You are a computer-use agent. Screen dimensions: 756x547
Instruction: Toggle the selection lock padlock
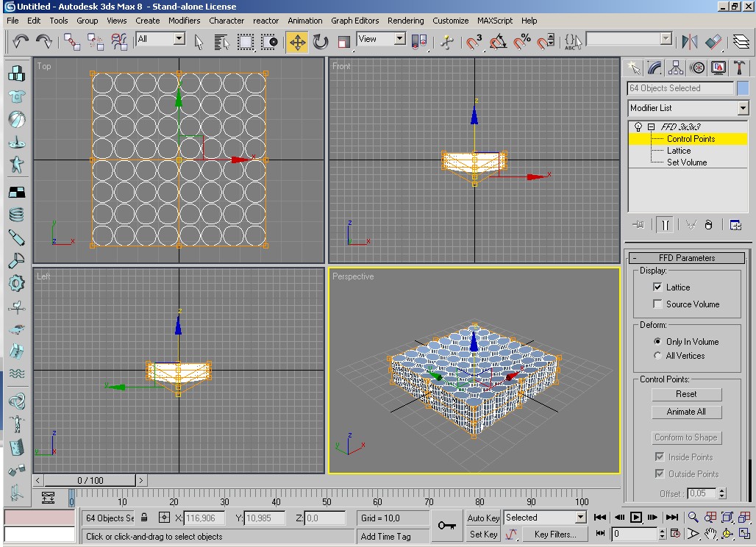point(144,518)
